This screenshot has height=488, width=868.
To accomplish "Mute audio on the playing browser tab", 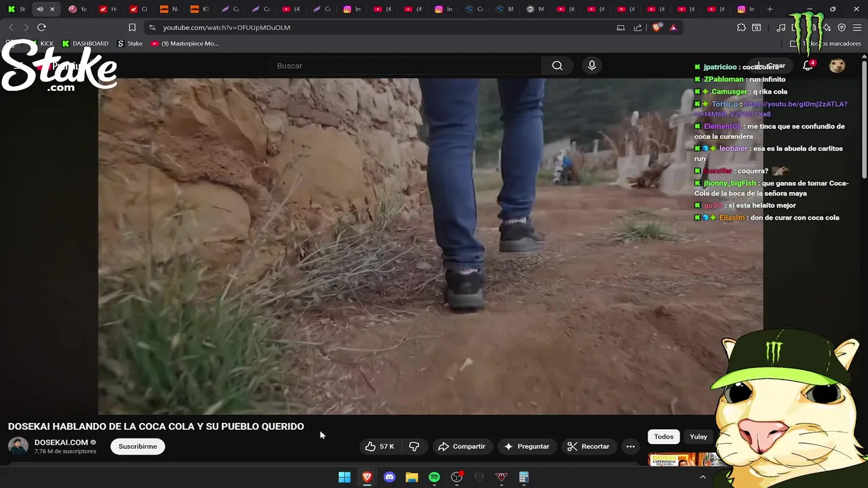I will click(x=40, y=9).
